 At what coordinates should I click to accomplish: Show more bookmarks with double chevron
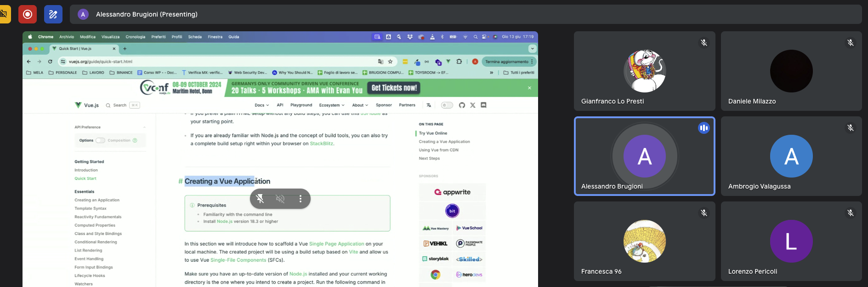(x=492, y=73)
